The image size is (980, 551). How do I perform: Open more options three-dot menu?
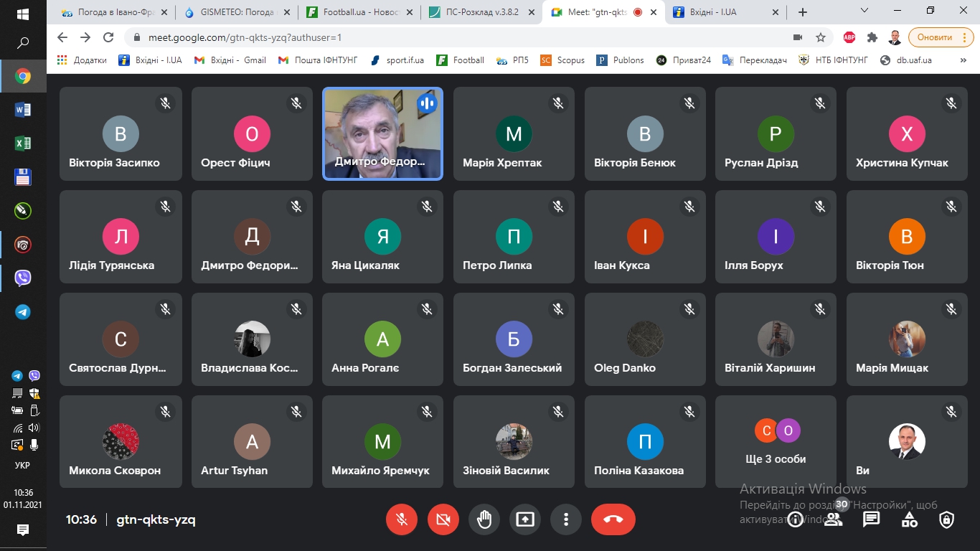point(566,519)
